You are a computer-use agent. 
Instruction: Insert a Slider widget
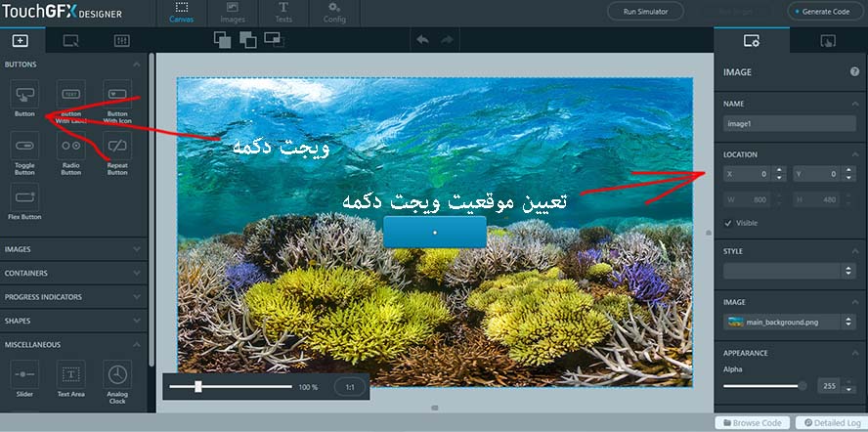24,379
